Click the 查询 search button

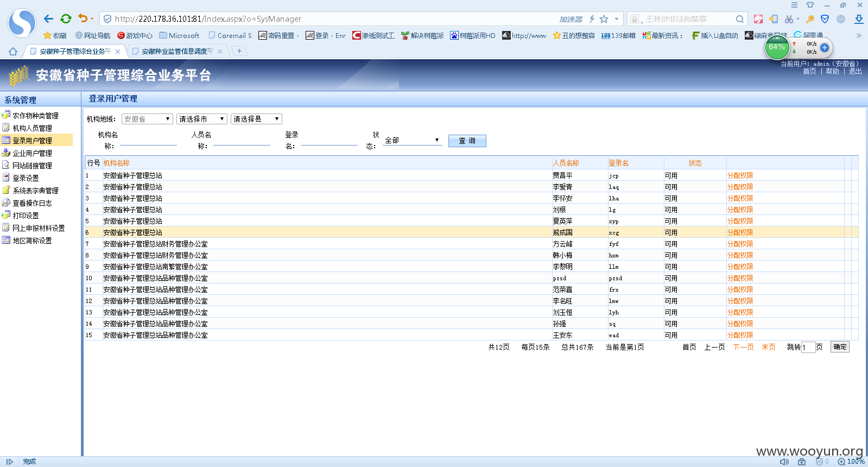coord(467,141)
